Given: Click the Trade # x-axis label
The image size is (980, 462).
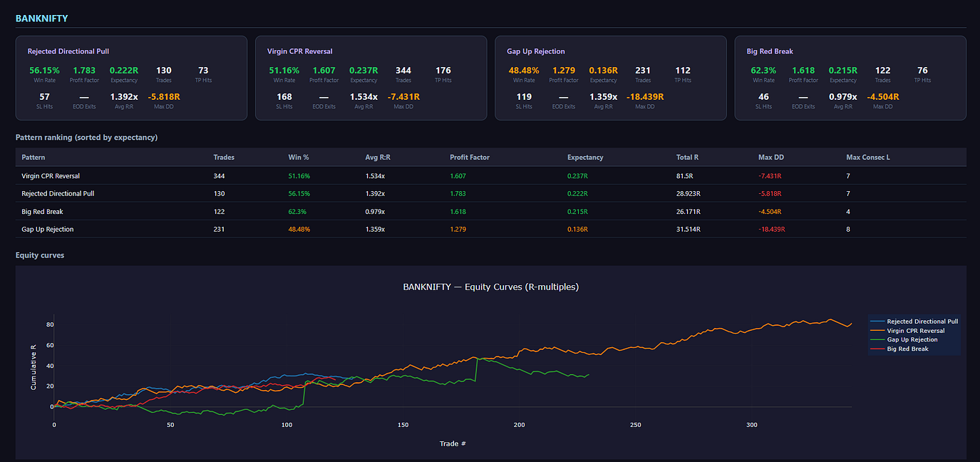Looking at the screenshot, I should (x=453, y=443).
